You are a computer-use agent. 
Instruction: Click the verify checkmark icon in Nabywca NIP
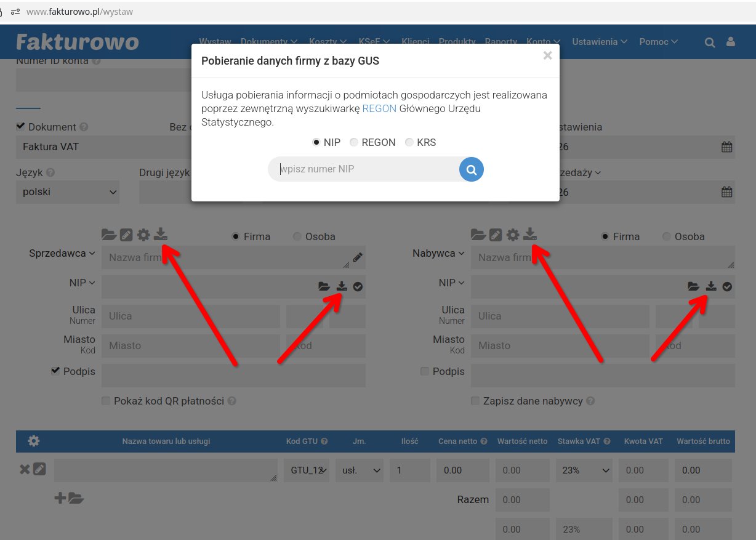click(x=727, y=286)
